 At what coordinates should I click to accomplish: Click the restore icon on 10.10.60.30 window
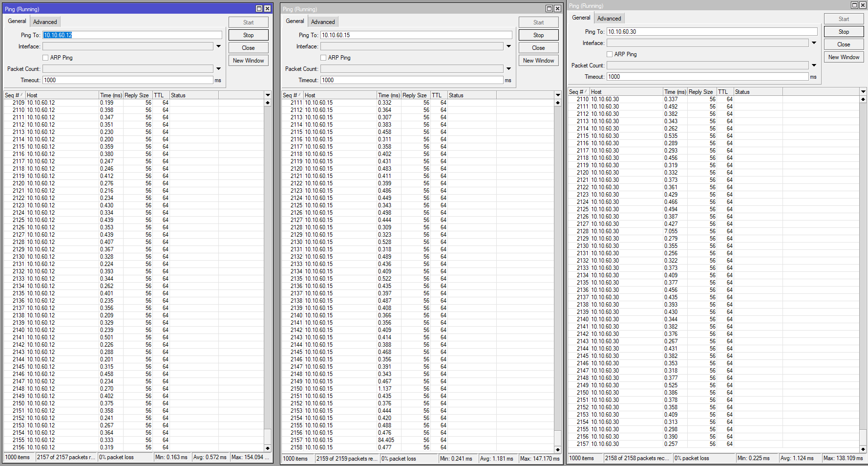click(x=854, y=5)
